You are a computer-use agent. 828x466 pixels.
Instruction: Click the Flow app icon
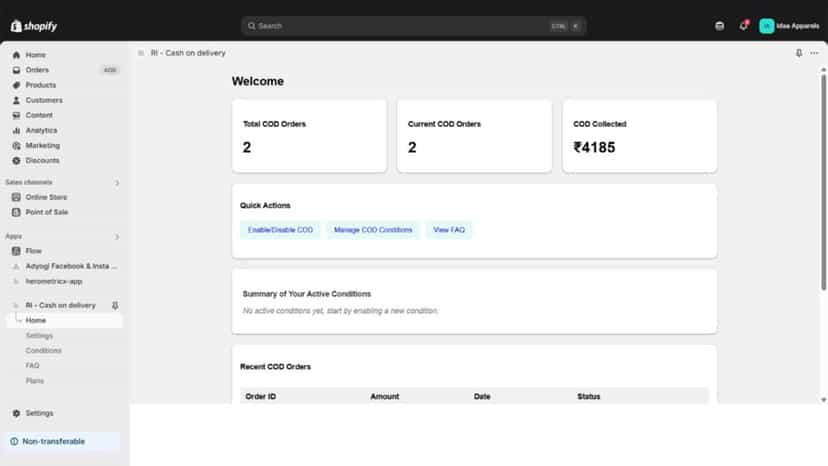click(16, 251)
